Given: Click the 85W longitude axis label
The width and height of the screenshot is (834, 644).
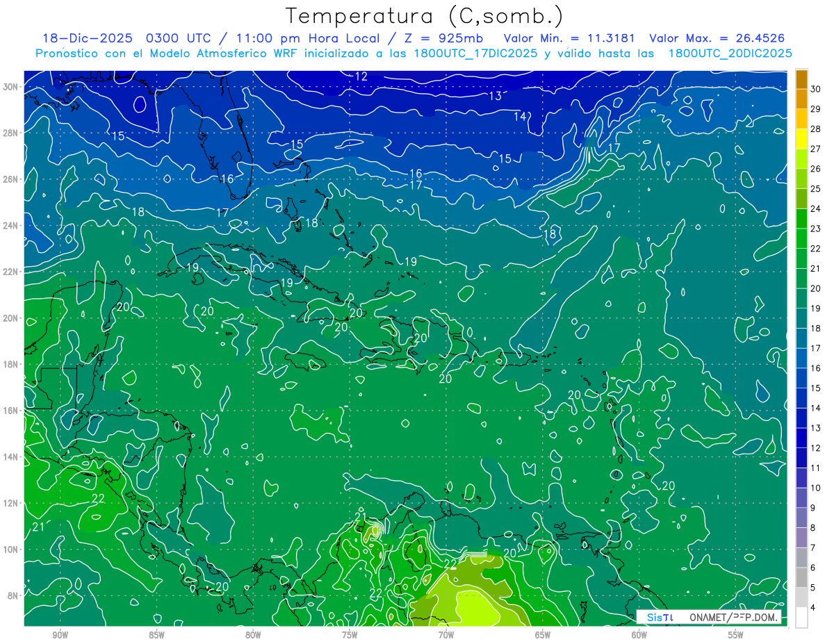Looking at the screenshot, I should tap(157, 635).
